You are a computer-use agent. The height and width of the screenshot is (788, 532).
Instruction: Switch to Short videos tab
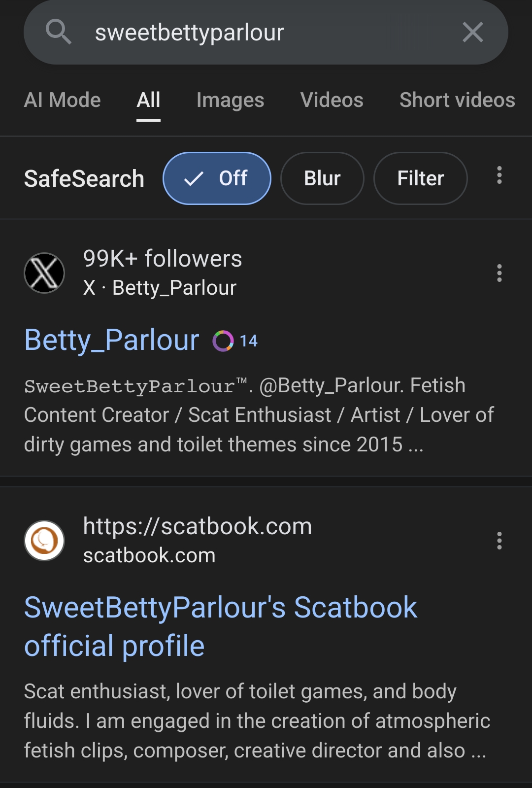tap(458, 100)
